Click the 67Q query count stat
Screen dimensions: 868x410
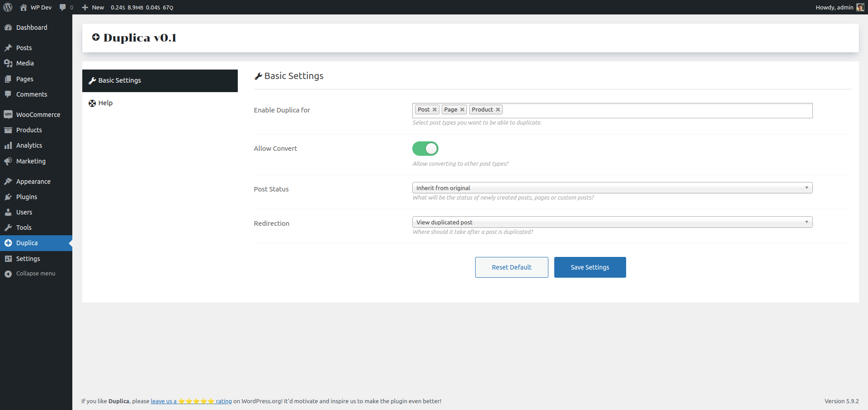tap(168, 8)
